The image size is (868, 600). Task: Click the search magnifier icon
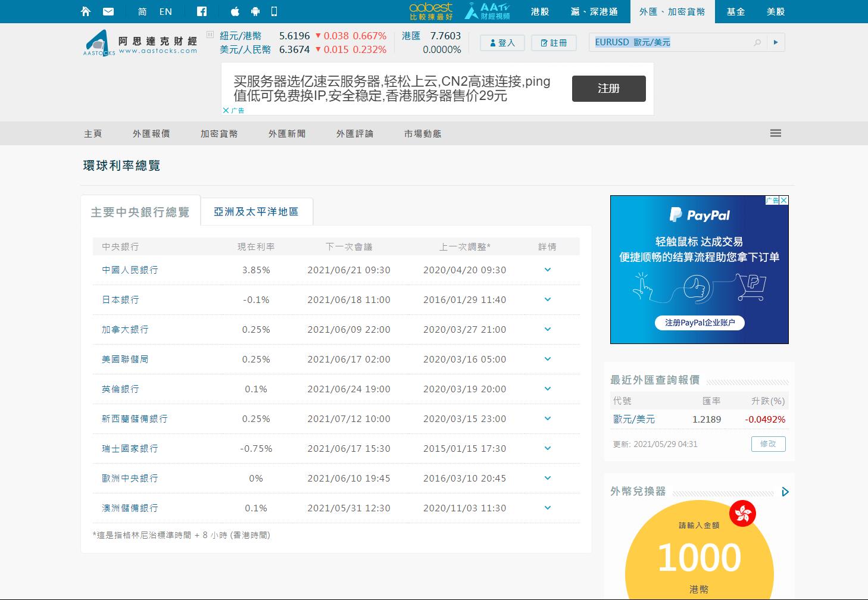pyautogui.click(x=757, y=42)
